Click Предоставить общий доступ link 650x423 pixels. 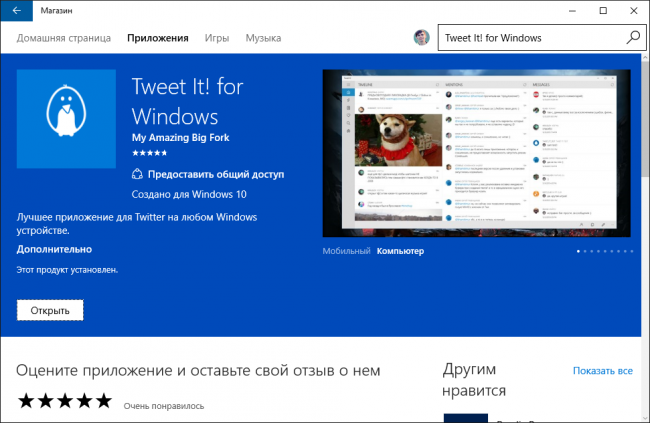point(216,174)
